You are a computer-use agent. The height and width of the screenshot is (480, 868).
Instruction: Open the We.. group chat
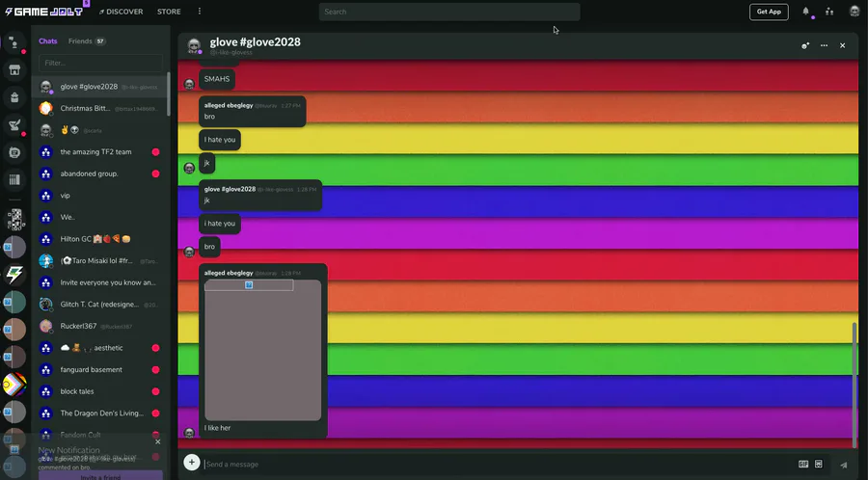click(99, 217)
